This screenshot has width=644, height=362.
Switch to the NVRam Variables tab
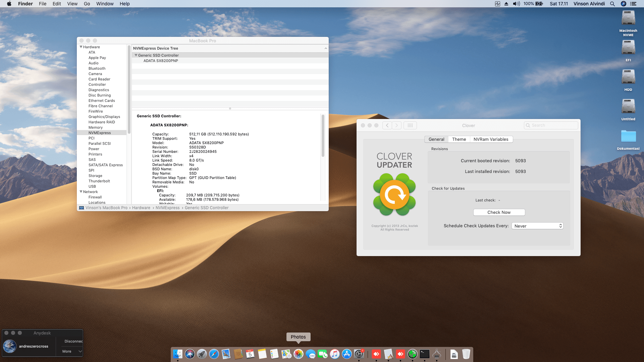[491, 139]
